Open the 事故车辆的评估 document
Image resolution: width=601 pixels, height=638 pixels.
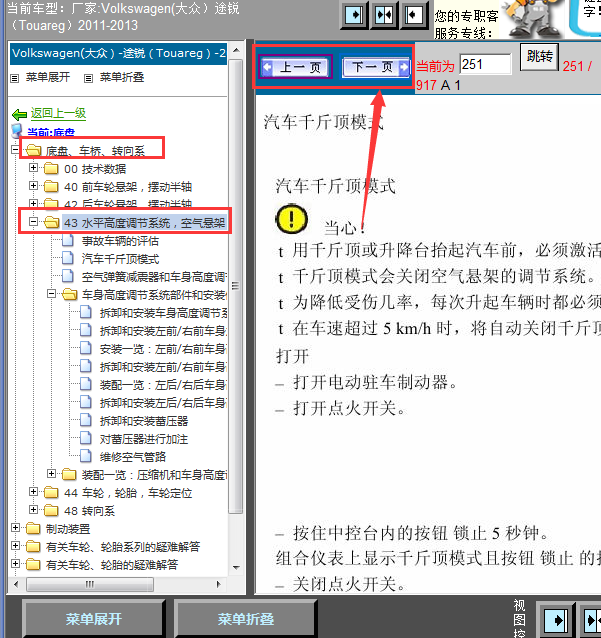(120, 241)
